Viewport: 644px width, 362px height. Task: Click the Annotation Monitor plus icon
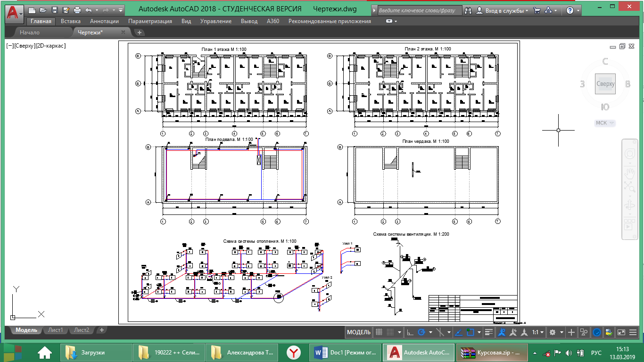coord(571,332)
